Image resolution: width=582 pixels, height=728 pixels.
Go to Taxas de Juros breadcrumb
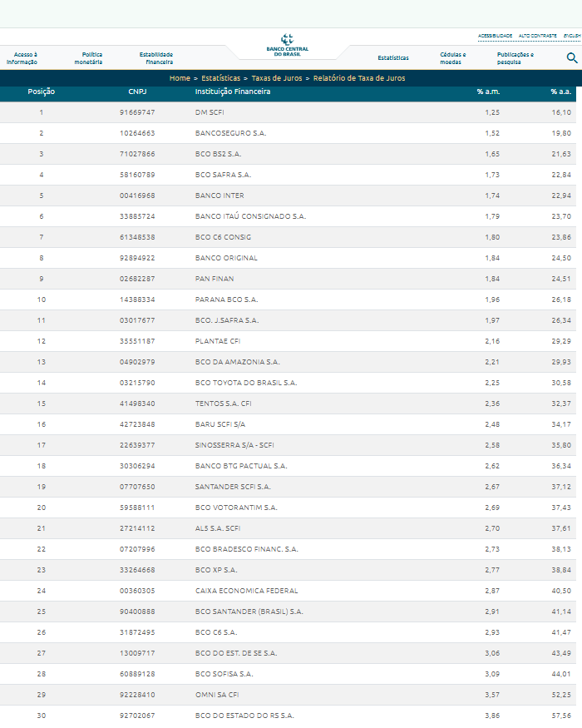(x=277, y=78)
